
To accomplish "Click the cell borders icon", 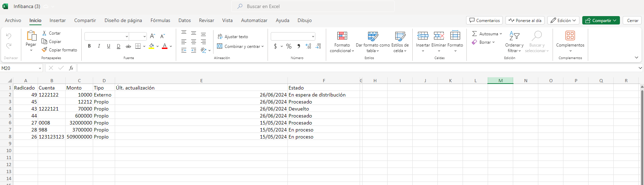I will [138, 46].
